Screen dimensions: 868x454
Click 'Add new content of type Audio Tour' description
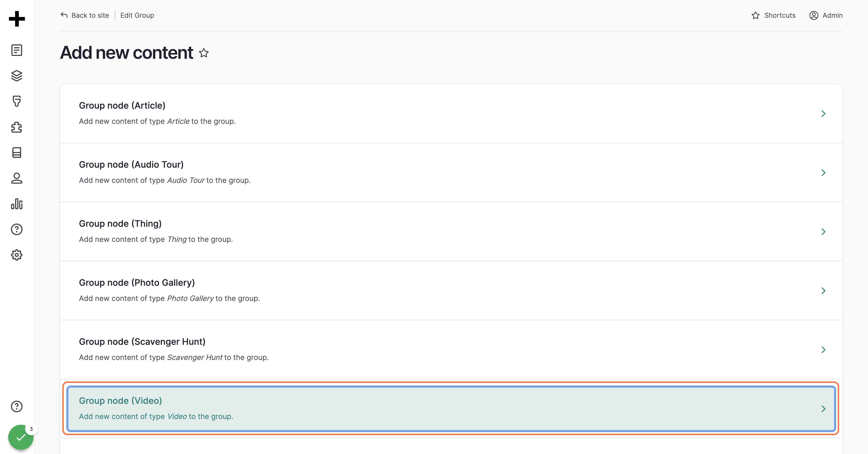[x=165, y=181]
